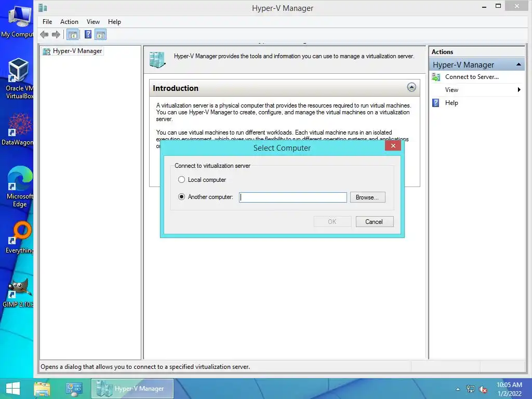The height and width of the screenshot is (399, 532).
Task: Click Connect to Server... action
Action: pos(472,77)
